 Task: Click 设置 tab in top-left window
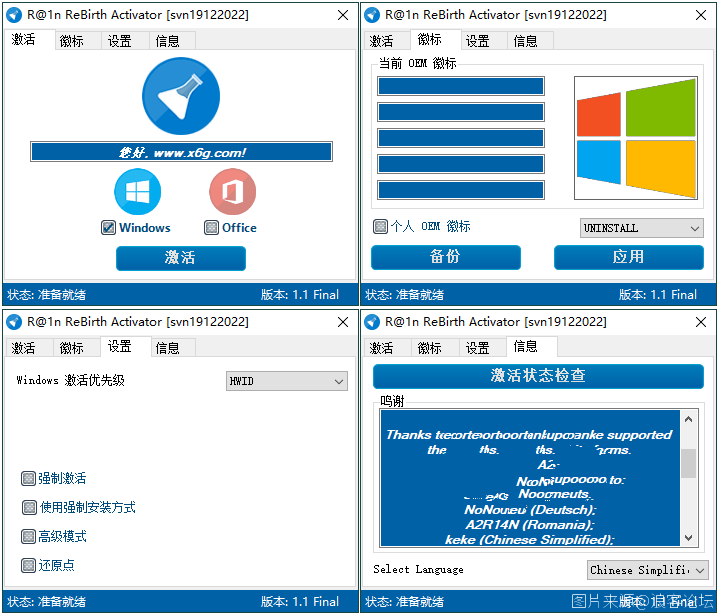(125, 41)
